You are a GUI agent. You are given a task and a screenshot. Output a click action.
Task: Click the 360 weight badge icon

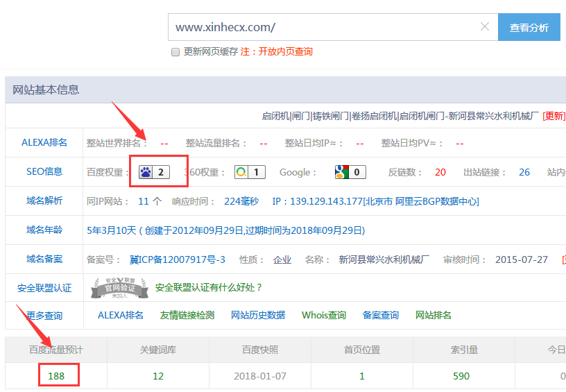pyautogui.click(x=240, y=172)
